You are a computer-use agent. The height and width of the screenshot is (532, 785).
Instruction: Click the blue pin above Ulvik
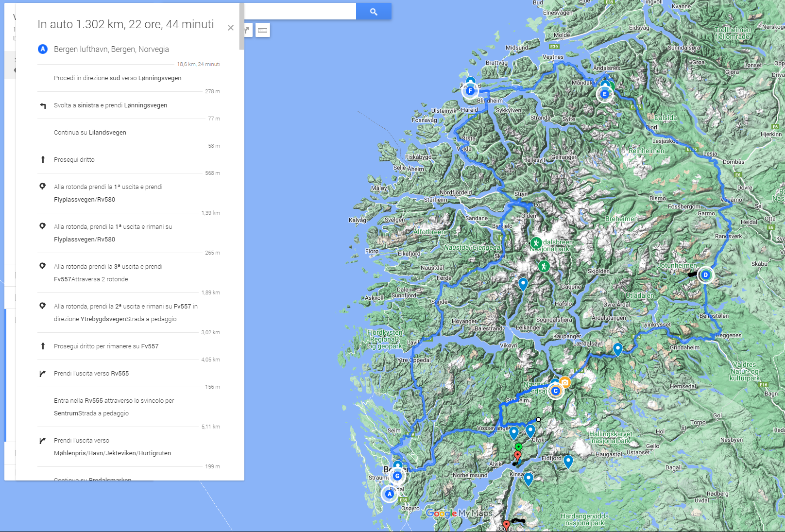click(530, 430)
